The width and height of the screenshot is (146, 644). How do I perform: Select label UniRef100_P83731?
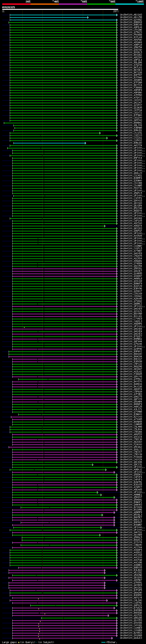131,188
